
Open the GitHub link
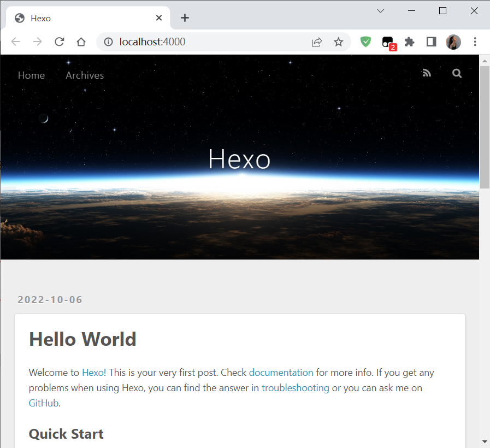click(44, 403)
